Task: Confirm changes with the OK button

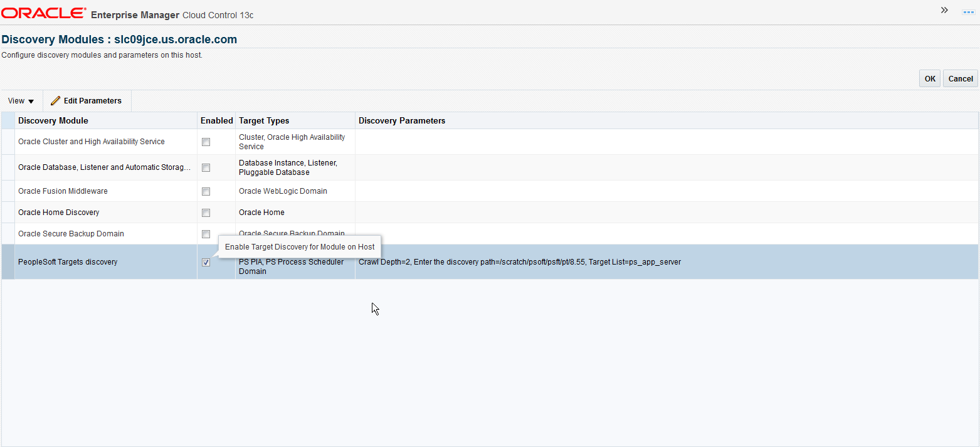Action: click(x=930, y=78)
